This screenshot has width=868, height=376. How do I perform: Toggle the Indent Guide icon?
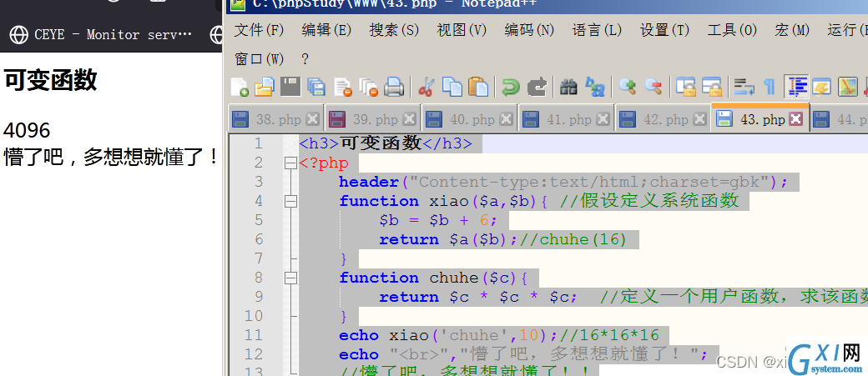click(797, 87)
